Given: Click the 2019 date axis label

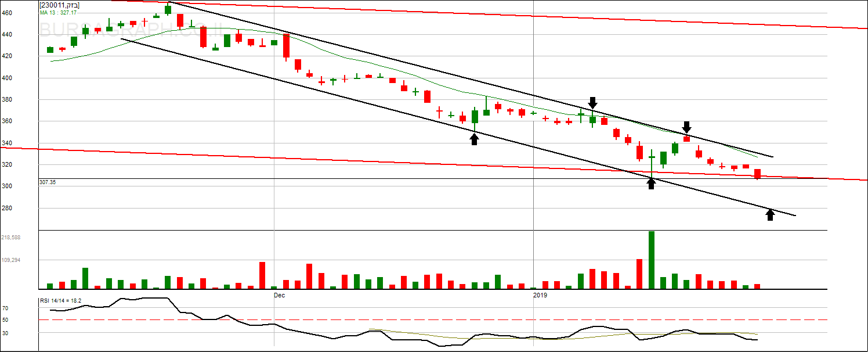Looking at the screenshot, I should tap(540, 296).
